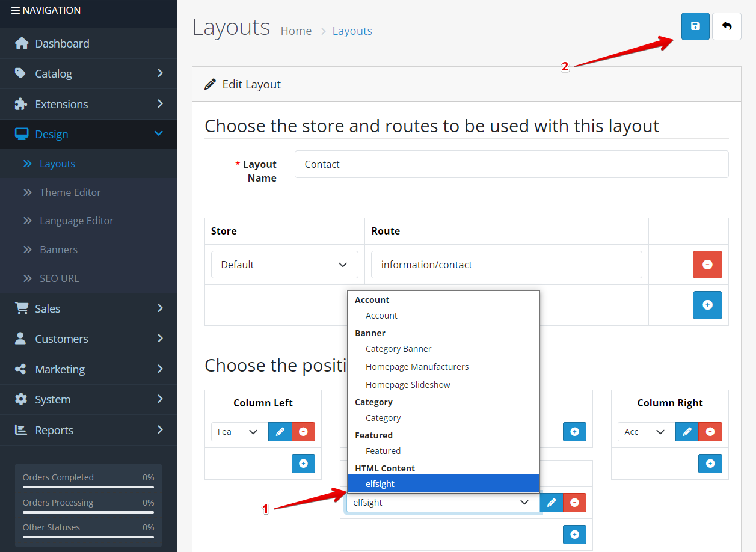Viewport: 756px width, 552px height.
Task: Click the Other Statuses progress bar
Action: click(x=88, y=538)
